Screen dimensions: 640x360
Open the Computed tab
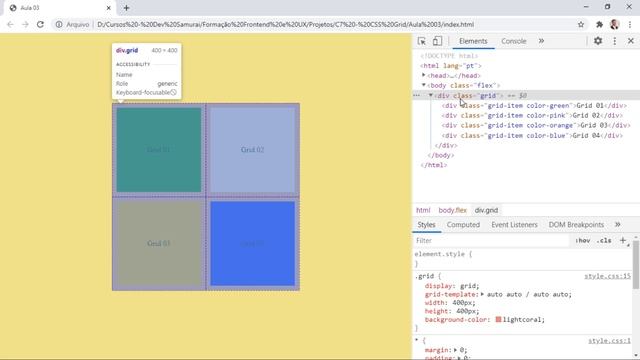(x=463, y=225)
